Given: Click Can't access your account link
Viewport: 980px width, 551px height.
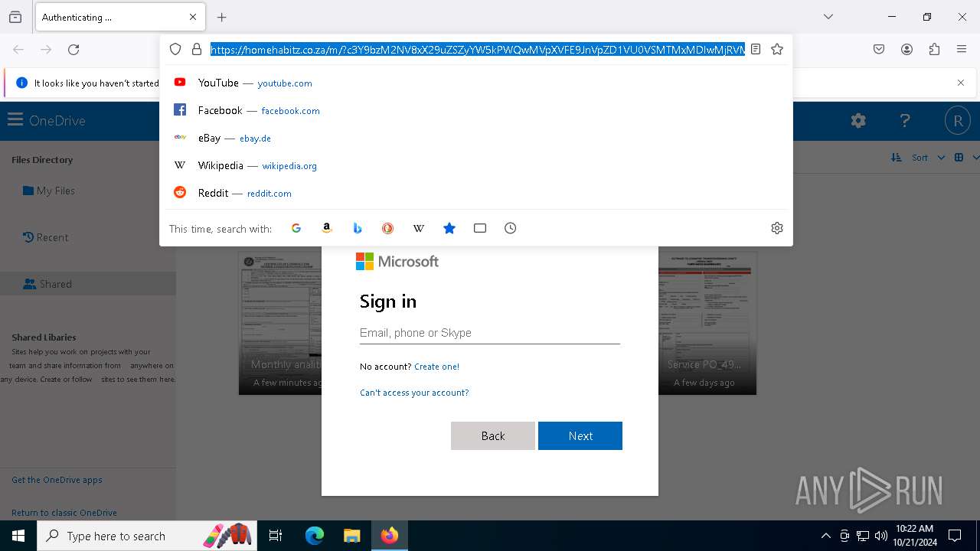Looking at the screenshot, I should (414, 393).
